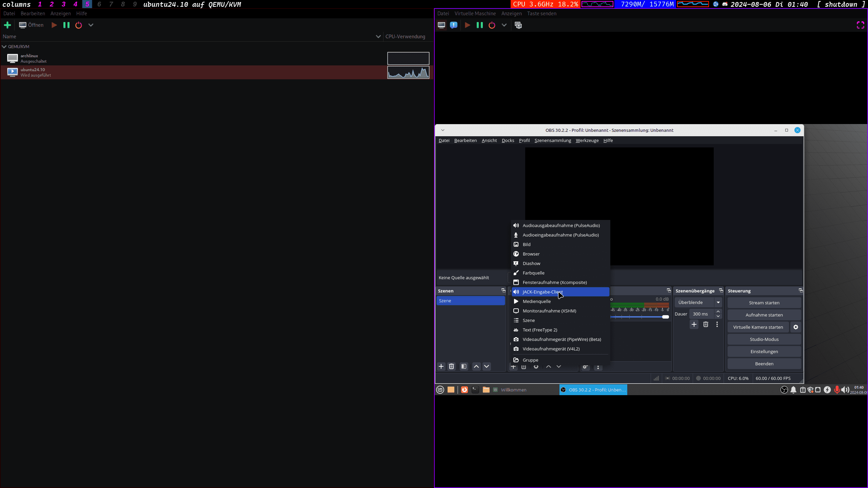The height and width of the screenshot is (488, 868).
Task: Open Überblende transition dropdown
Action: [x=698, y=302]
